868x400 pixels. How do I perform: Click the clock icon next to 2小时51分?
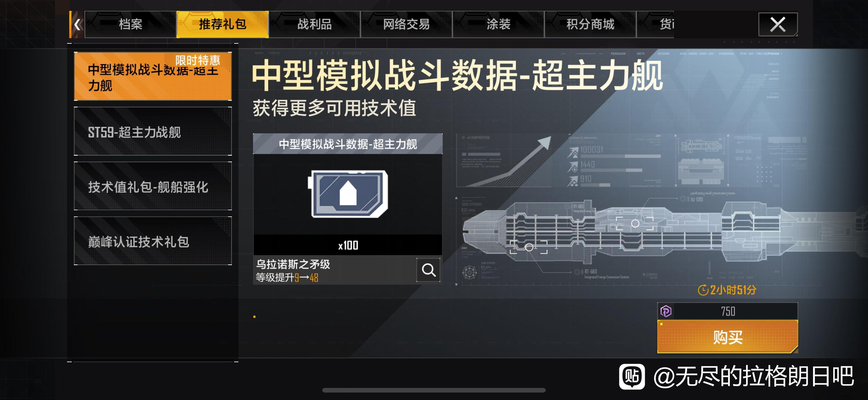[703, 290]
